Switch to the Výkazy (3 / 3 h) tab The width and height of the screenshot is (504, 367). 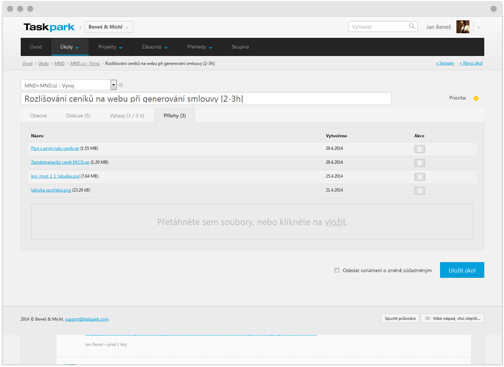(x=127, y=116)
